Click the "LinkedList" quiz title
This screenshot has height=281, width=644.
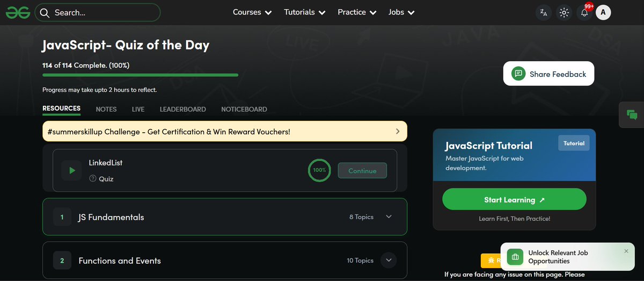click(x=106, y=162)
